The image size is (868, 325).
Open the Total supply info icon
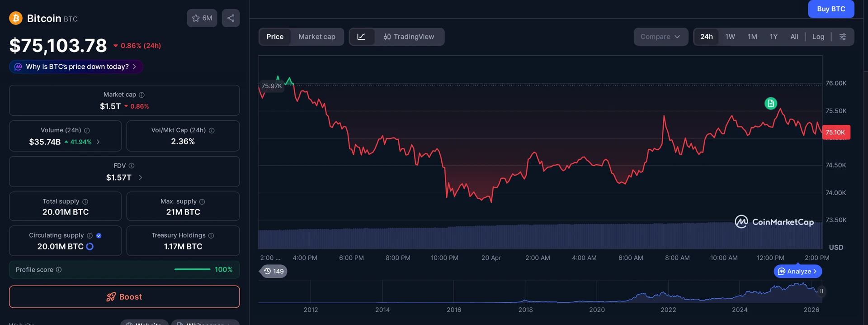pyautogui.click(x=85, y=201)
